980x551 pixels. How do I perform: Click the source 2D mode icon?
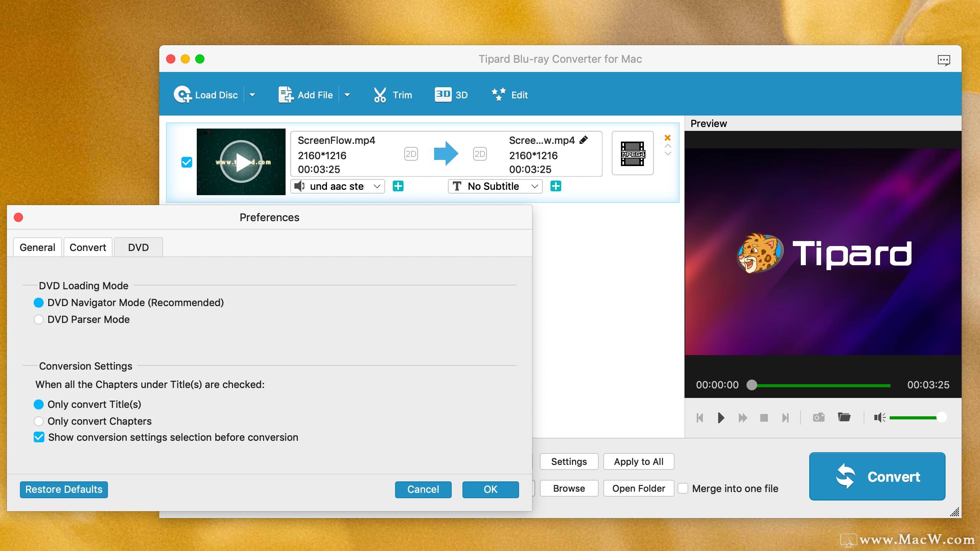[x=411, y=154]
